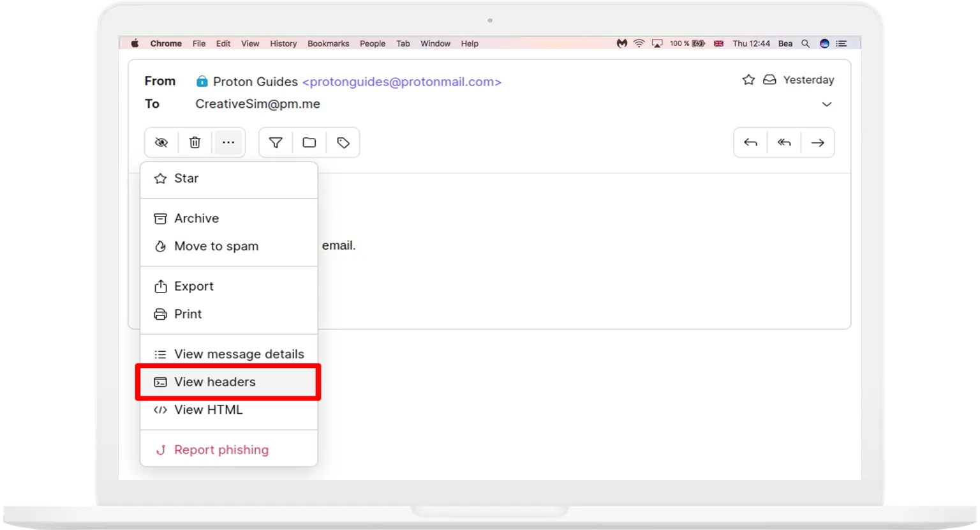Click Report phishing
980x530 pixels.
(229, 450)
